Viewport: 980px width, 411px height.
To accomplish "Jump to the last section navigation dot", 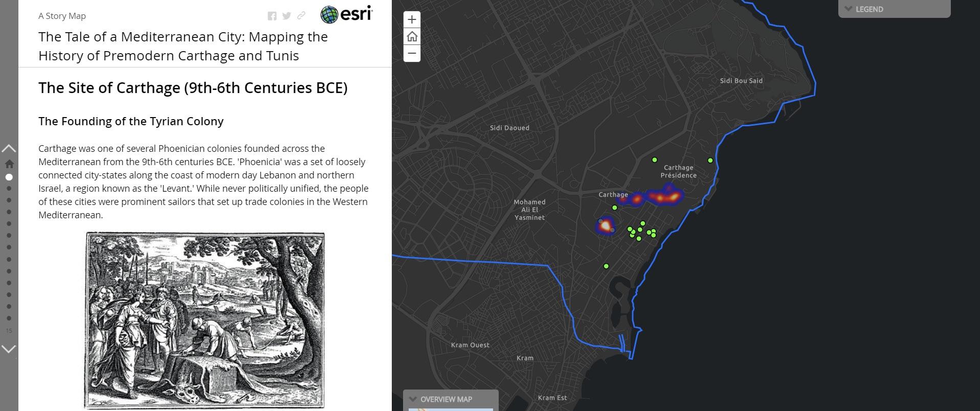I will coord(9,318).
